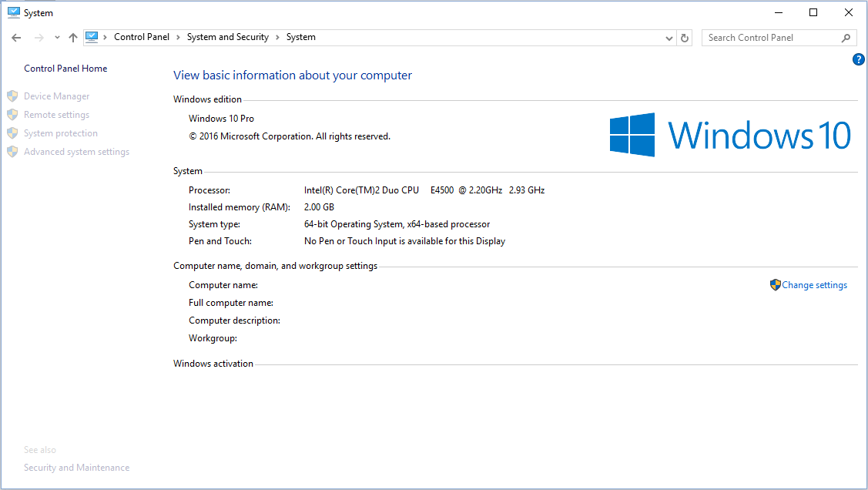868x490 pixels.
Task: Click the Computer name label
Action: click(223, 285)
